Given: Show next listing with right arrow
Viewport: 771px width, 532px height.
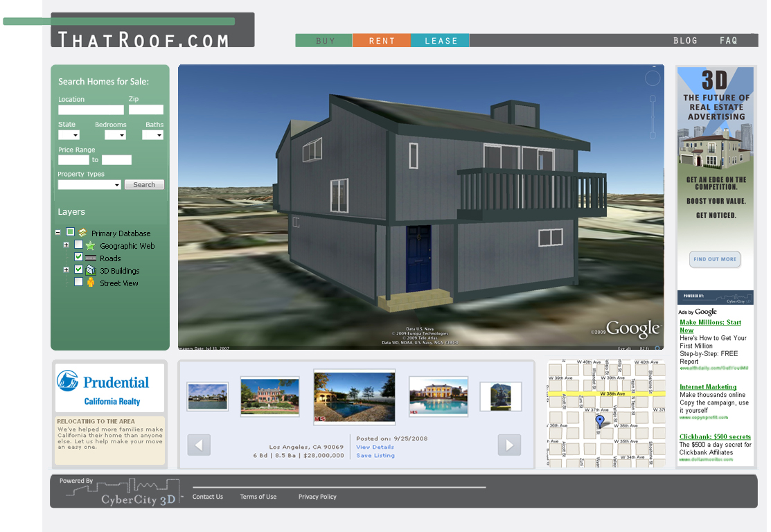Looking at the screenshot, I should pos(509,445).
